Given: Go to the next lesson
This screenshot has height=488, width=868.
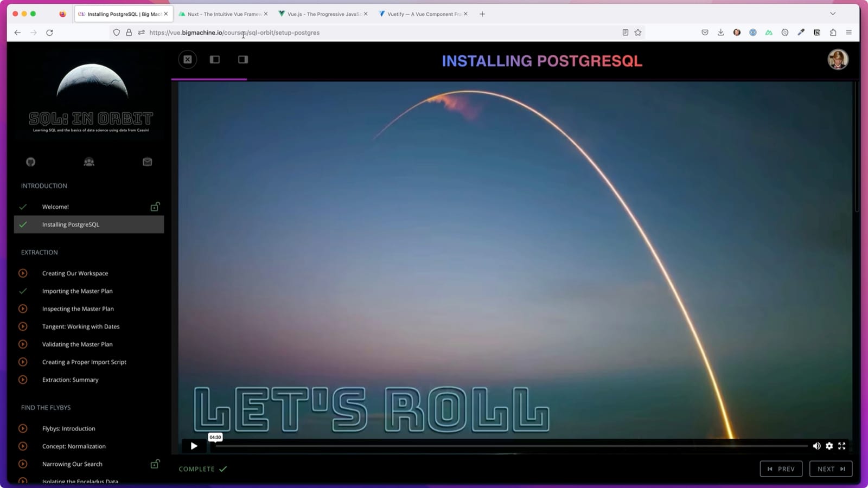Looking at the screenshot, I should tap(831, 469).
